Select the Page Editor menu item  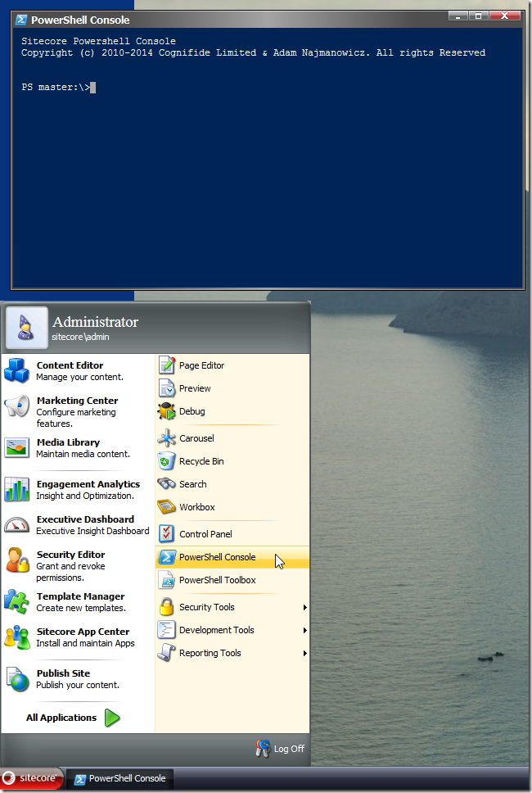click(x=201, y=365)
